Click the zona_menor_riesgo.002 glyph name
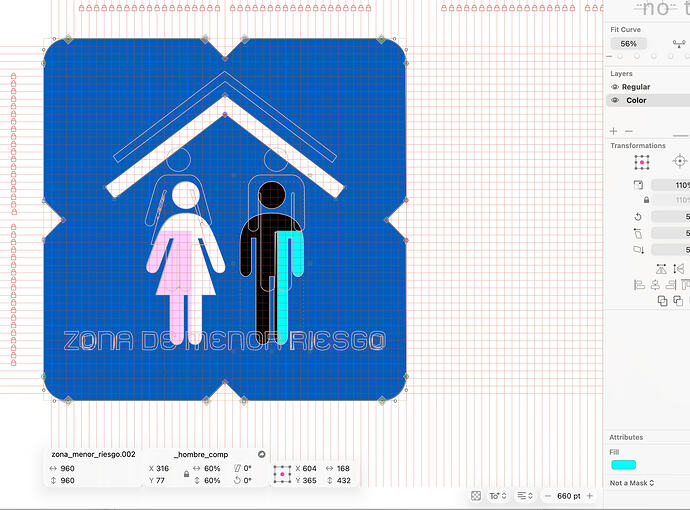This screenshot has width=690, height=510. pyautogui.click(x=93, y=455)
